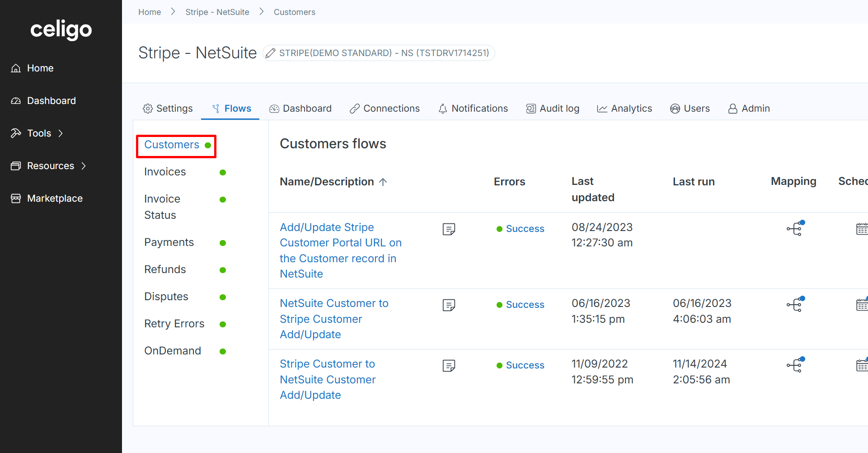Image resolution: width=868 pixels, height=453 pixels.
Task: Navigate via the Home breadcrumb link
Action: (x=150, y=12)
